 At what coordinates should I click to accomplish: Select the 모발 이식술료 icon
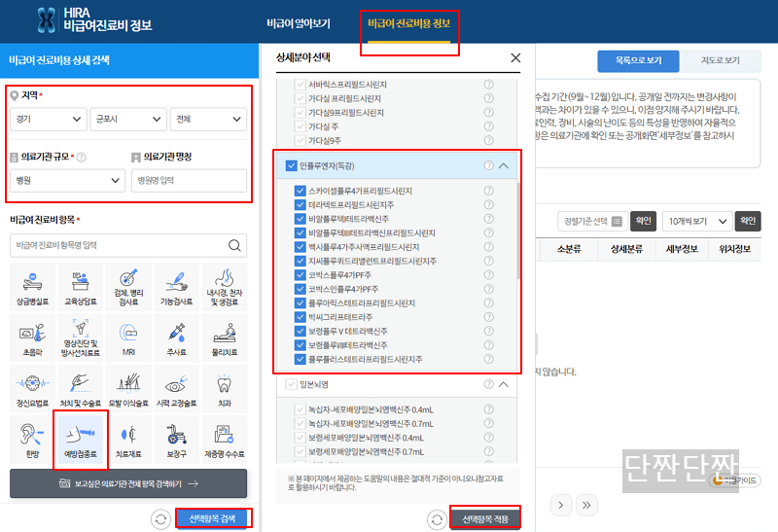[128, 389]
